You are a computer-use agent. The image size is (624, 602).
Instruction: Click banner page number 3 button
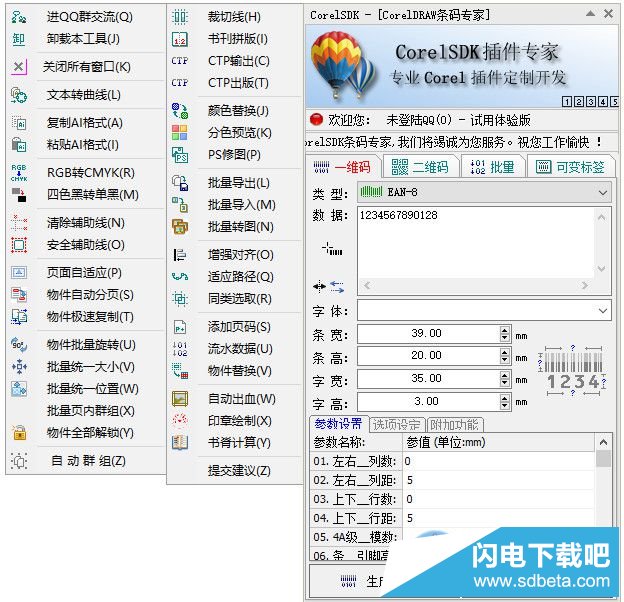(591, 102)
